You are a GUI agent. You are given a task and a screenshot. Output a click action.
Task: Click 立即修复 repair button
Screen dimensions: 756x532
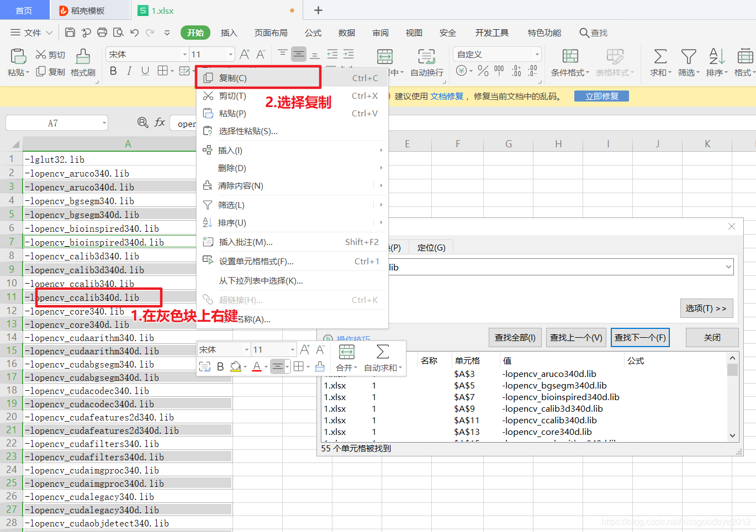[x=601, y=96]
